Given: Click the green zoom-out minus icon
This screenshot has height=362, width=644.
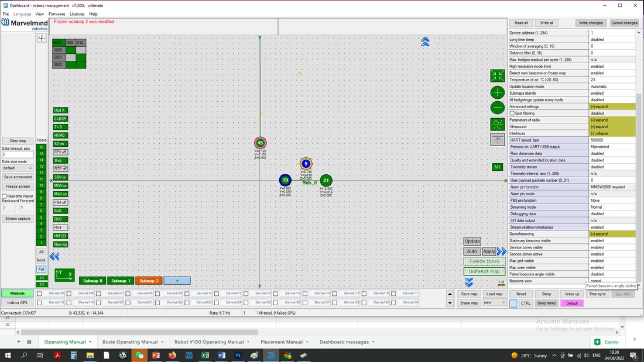Looking at the screenshot, I should pos(498,108).
